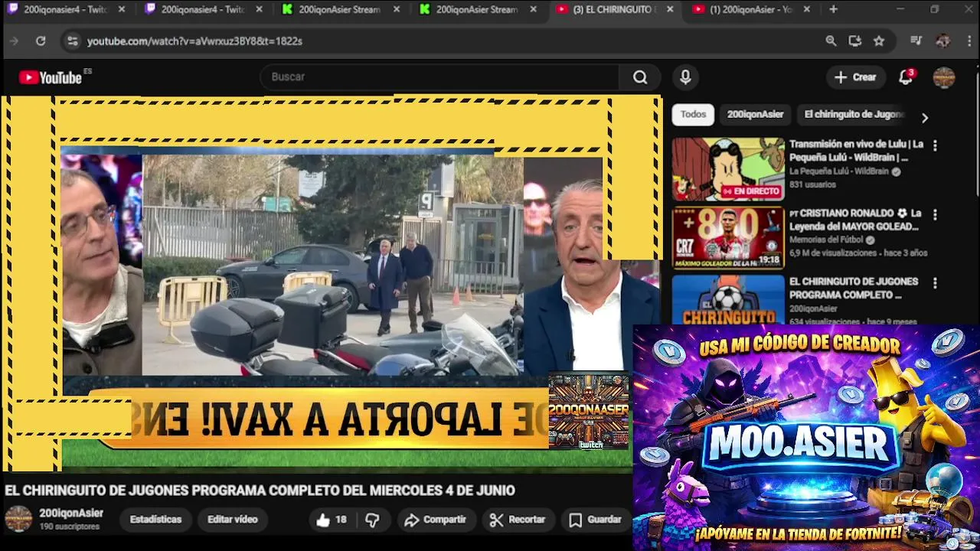Click the Editar vídeo button

point(232,520)
